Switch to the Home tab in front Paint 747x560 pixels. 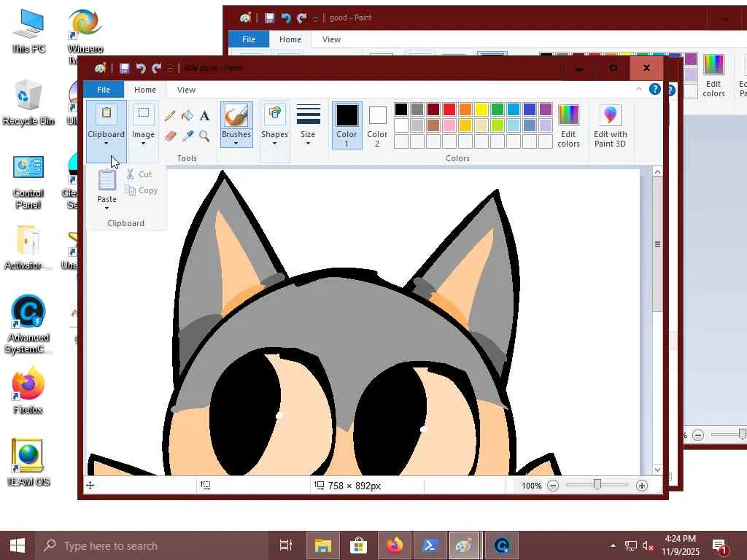145,90
